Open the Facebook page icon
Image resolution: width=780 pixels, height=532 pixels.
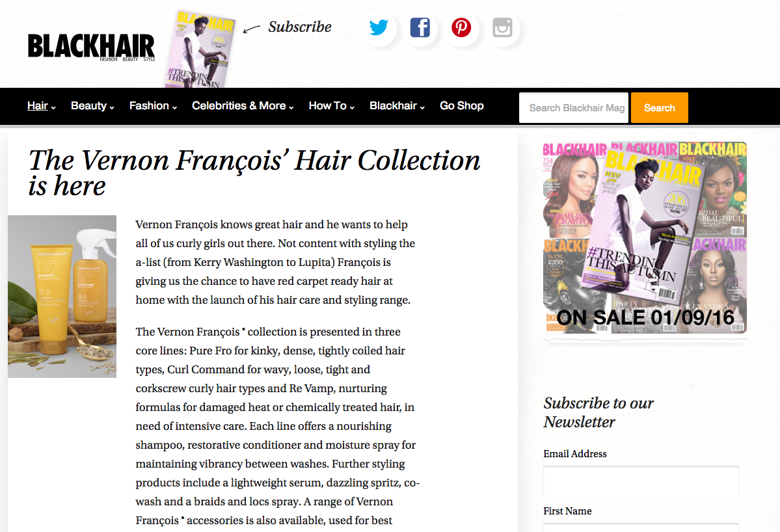pyautogui.click(x=420, y=27)
